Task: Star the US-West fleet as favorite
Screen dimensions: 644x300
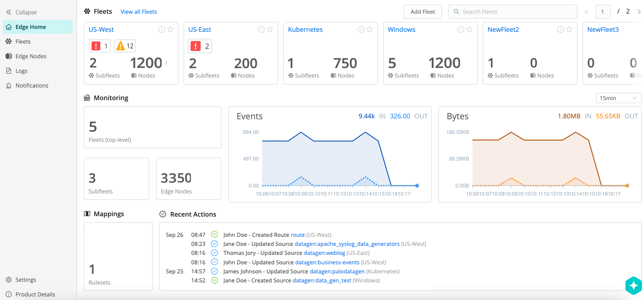Action: coord(170,30)
